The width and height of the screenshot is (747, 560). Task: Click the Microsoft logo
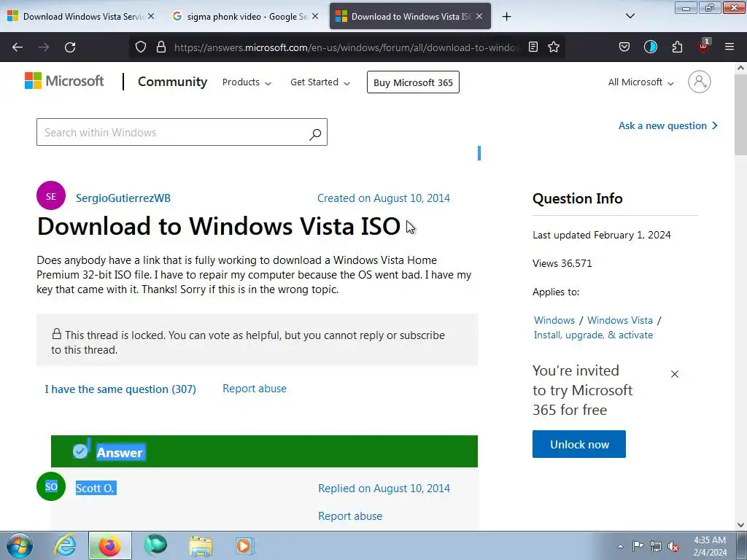pyautogui.click(x=64, y=81)
